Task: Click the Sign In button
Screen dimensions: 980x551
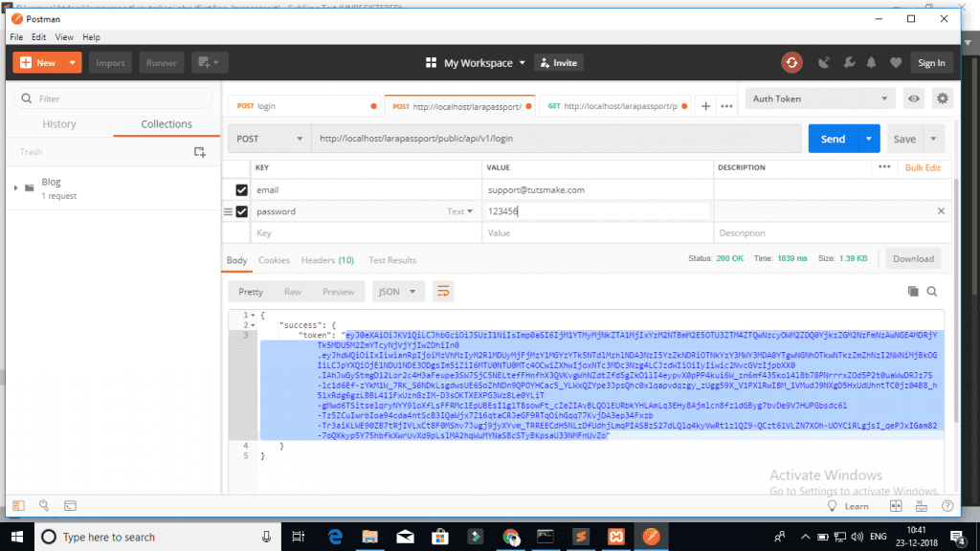Action: pyautogui.click(x=930, y=63)
